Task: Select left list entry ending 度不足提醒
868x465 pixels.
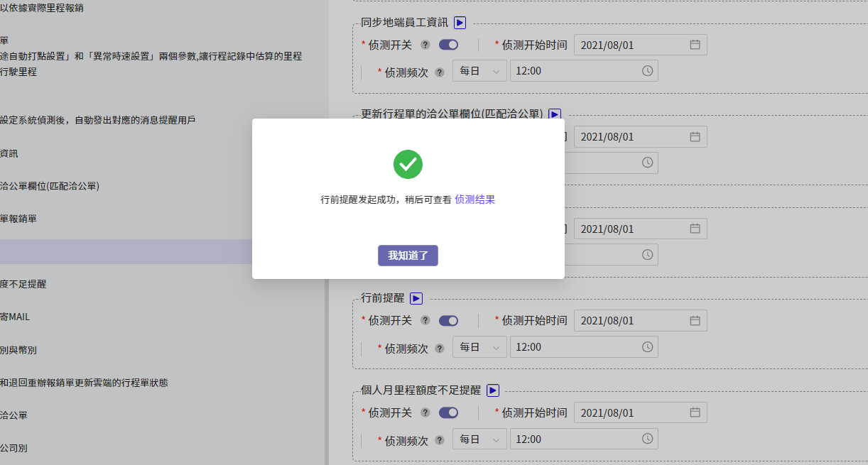Action: pyautogui.click(x=23, y=284)
